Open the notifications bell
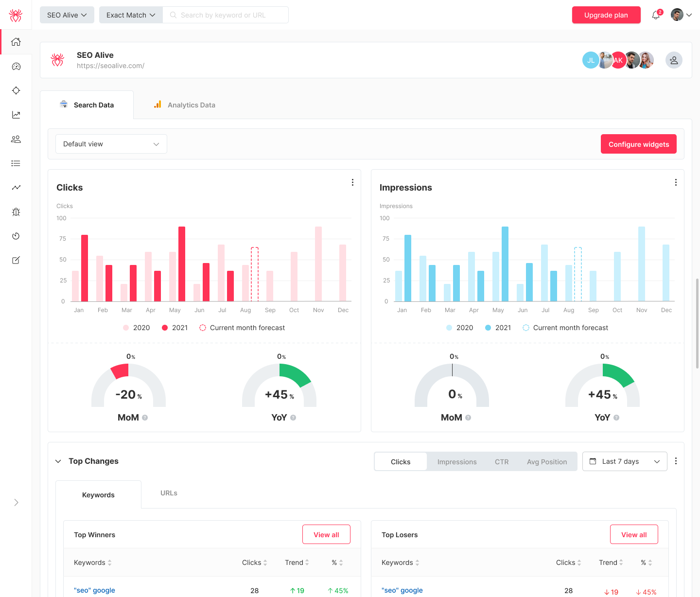Image resolution: width=700 pixels, height=597 pixels. point(656,15)
